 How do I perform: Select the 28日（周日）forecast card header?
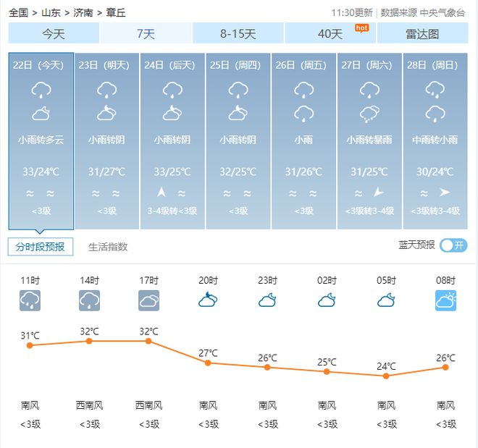tap(432, 65)
